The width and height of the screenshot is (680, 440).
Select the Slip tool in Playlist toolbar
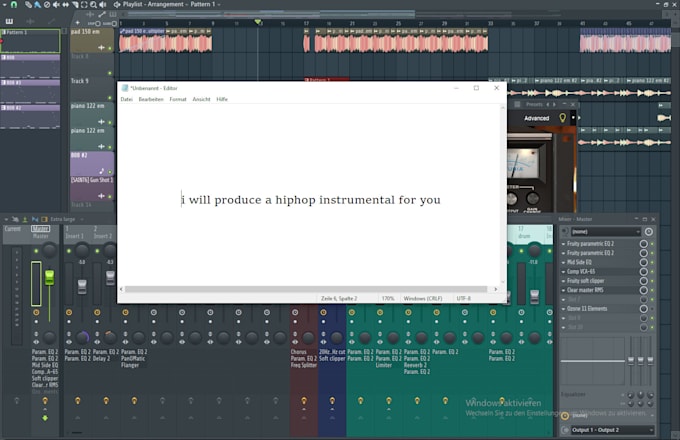coord(65,4)
